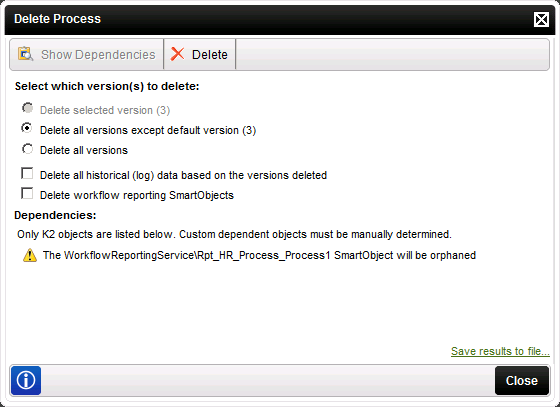Viewport: 560px width, 407px height.
Task: Click the 'Delete workflow reporting SmartObjects' label text
Action: 137,195
